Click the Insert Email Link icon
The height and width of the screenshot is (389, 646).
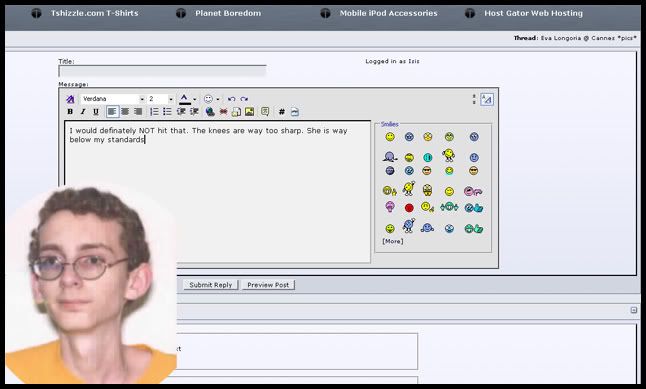(x=236, y=112)
